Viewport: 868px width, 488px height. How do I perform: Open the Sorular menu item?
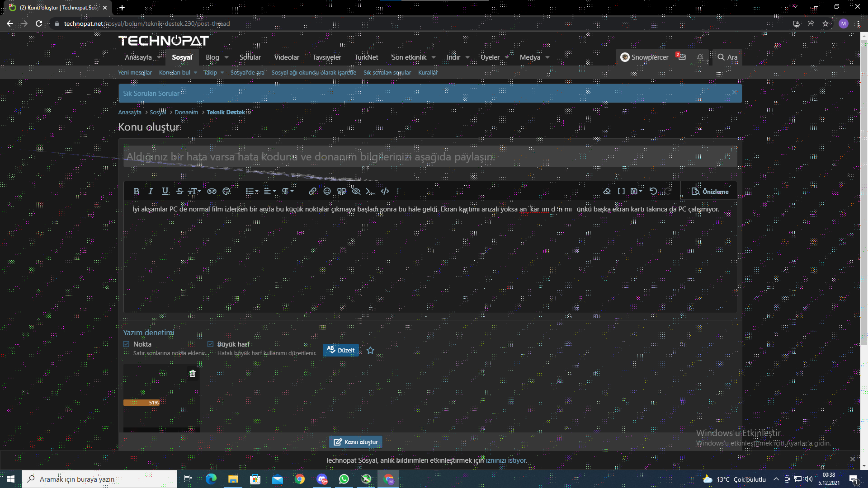250,57
